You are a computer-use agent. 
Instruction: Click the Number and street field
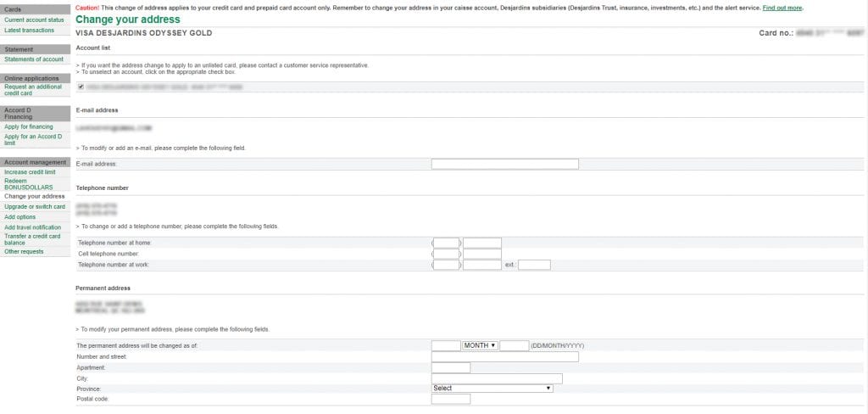(505, 357)
